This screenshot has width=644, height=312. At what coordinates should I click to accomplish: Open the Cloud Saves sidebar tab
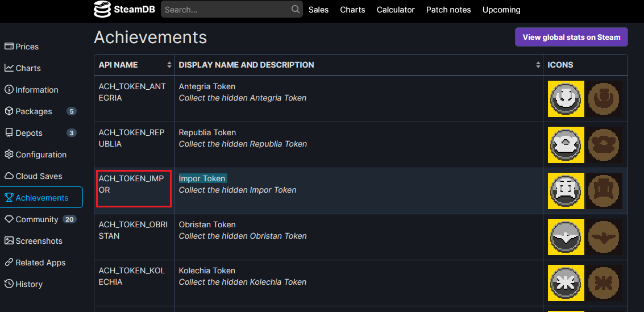[39, 176]
